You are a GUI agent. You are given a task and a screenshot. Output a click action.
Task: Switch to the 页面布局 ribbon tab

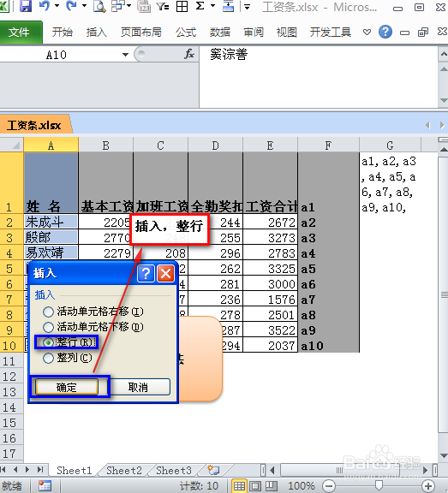141,32
